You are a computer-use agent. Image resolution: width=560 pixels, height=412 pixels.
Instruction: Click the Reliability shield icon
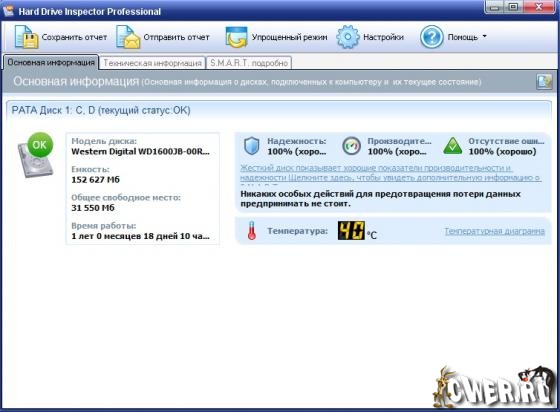(x=251, y=146)
